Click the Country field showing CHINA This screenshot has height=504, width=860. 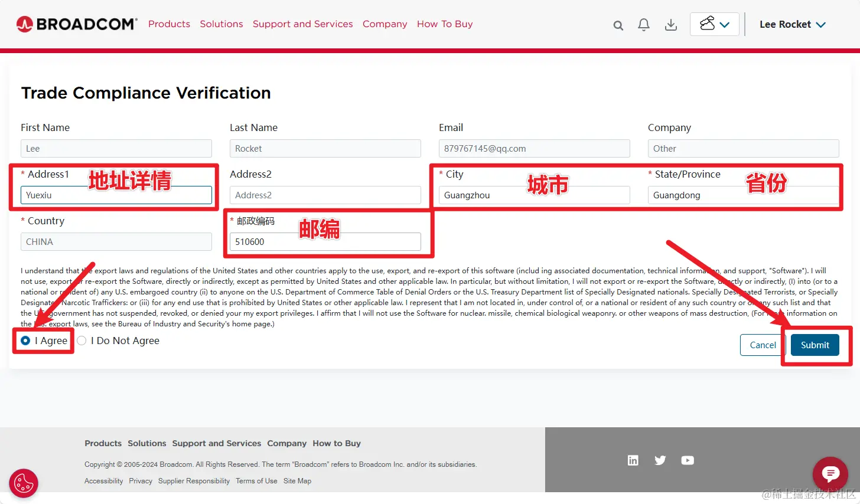tap(116, 242)
